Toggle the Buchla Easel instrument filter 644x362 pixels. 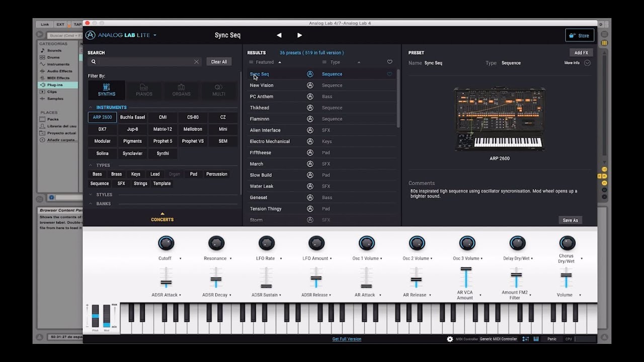[x=132, y=117]
